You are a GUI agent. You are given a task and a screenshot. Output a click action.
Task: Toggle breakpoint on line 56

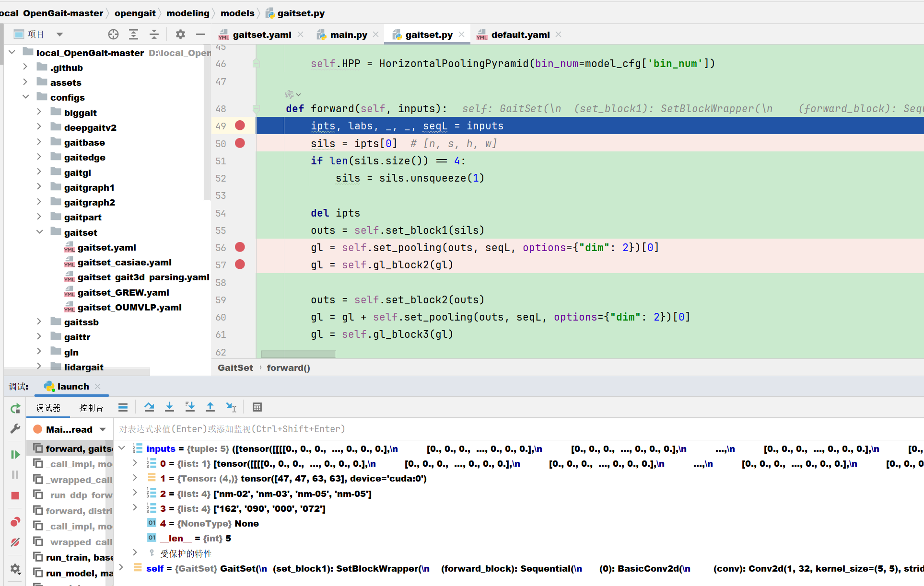[240, 247]
